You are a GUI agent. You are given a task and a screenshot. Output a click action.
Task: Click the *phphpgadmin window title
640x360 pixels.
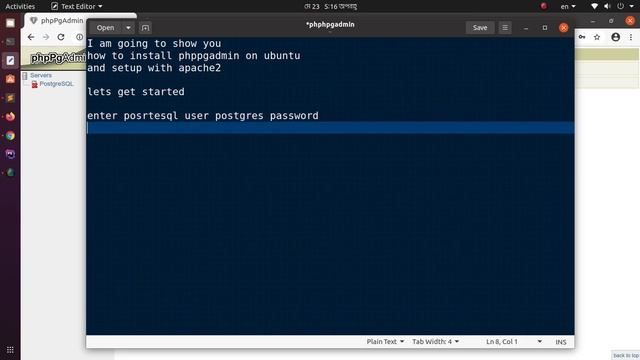[x=330, y=24]
